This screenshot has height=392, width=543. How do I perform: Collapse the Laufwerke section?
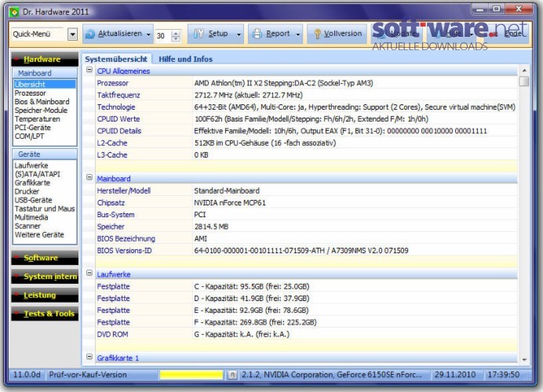pyautogui.click(x=89, y=273)
